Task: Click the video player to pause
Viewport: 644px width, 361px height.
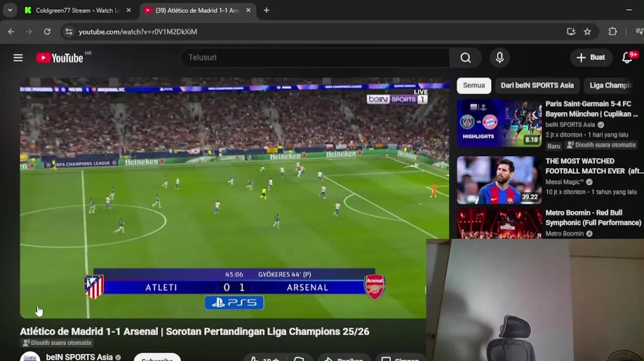Action: (x=234, y=198)
